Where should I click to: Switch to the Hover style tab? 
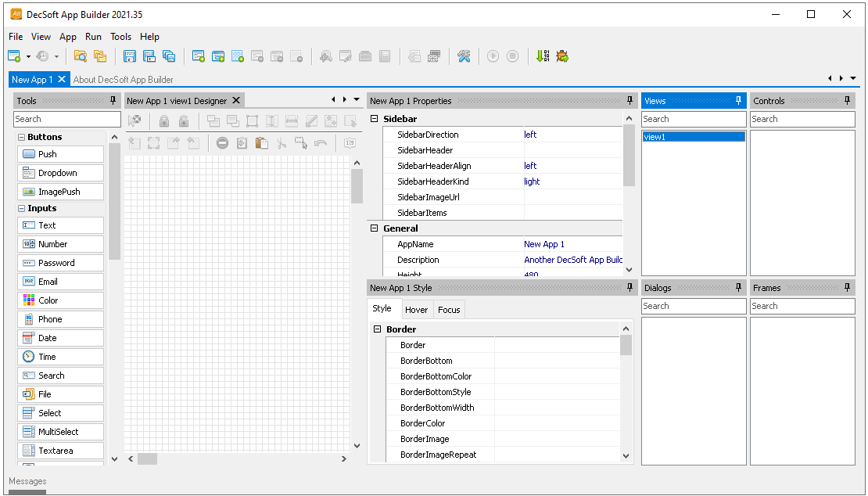[416, 310]
